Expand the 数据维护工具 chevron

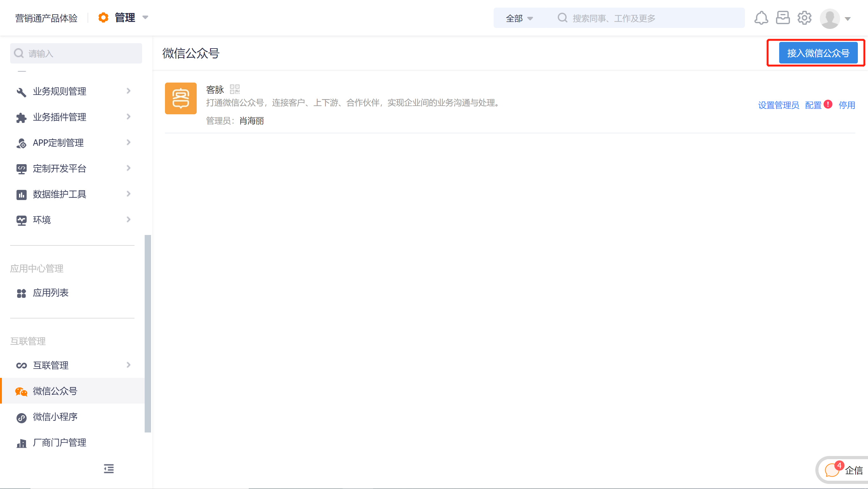(128, 194)
